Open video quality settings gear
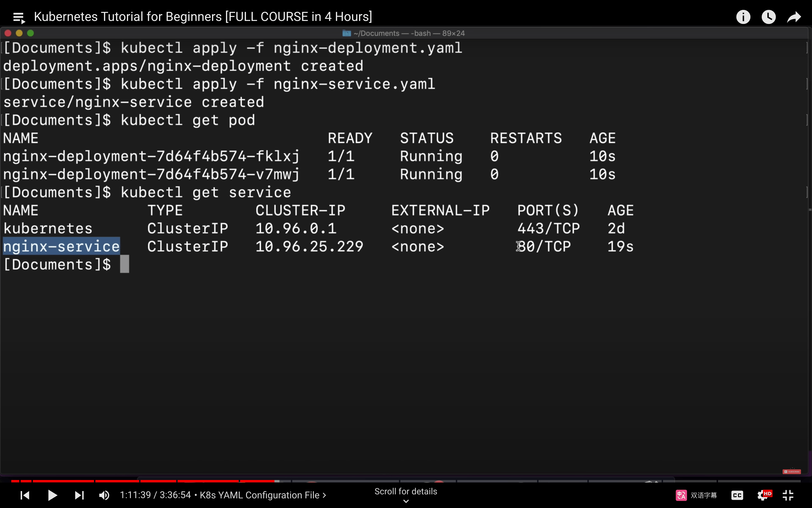Screen dimensions: 812x508 [764, 495]
